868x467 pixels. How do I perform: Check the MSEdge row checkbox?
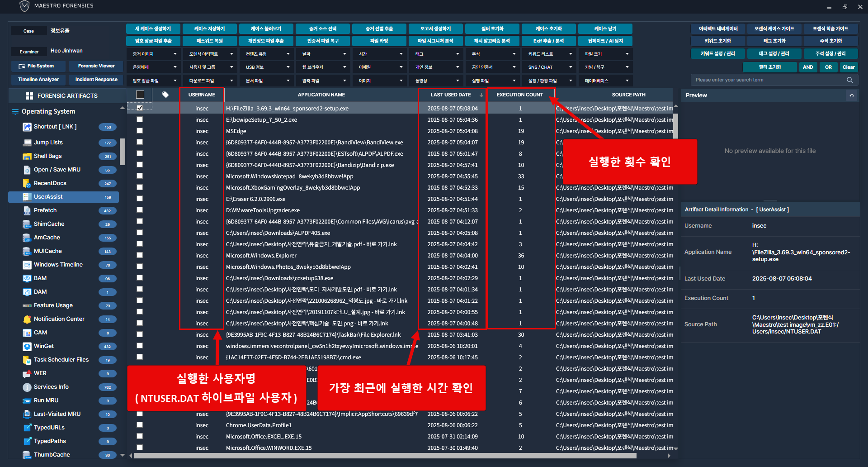pyautogui.click(x=140, y=131)
